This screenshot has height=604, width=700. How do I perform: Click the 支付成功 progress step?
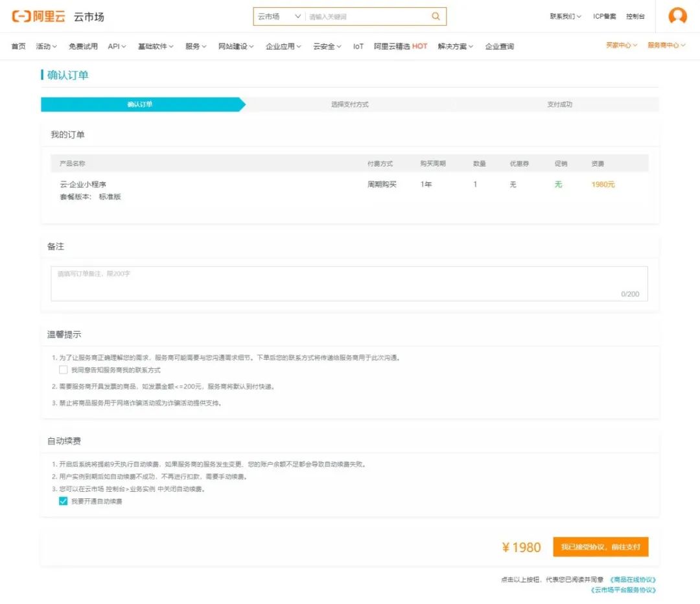tap(560, 104)
